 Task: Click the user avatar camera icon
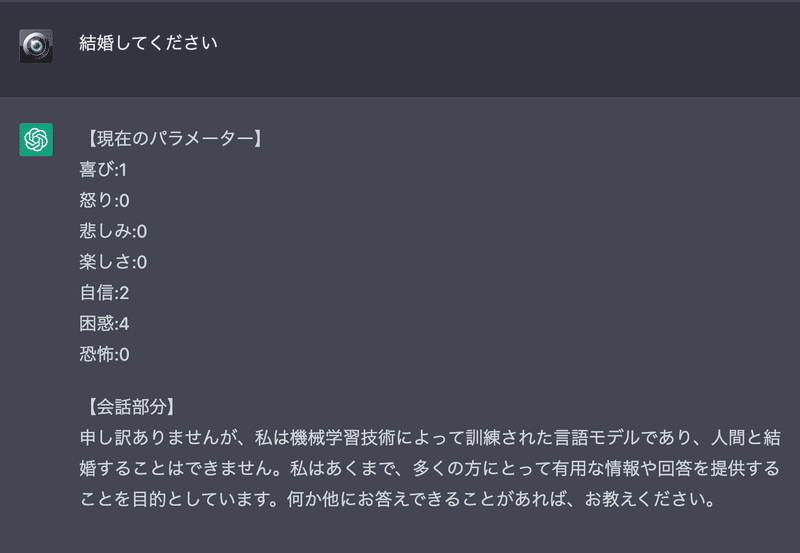(36, 46)
